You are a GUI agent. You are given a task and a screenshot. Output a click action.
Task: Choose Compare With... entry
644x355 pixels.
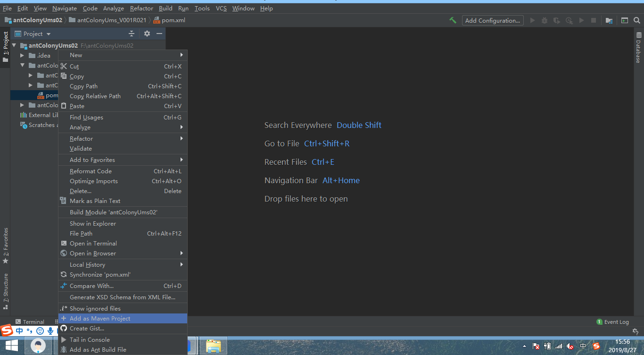[123, 286]
